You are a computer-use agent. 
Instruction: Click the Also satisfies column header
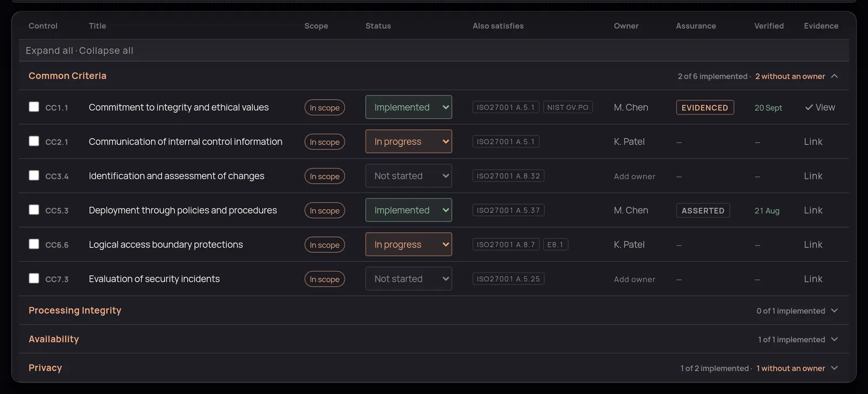(498, 26)
